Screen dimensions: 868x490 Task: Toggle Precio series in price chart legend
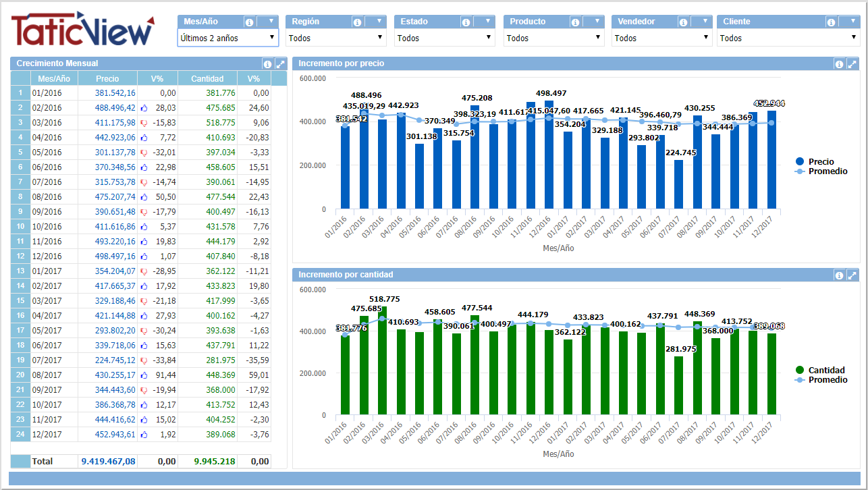coord(820,162)
